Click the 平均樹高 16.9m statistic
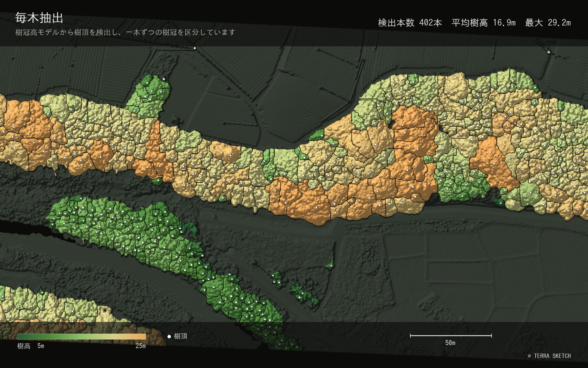This screenshot has width=588, height=368. tap(484, 23)
